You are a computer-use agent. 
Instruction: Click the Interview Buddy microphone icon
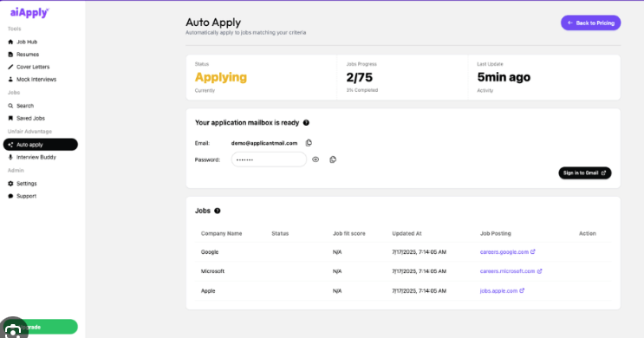[x=10, y=157]
